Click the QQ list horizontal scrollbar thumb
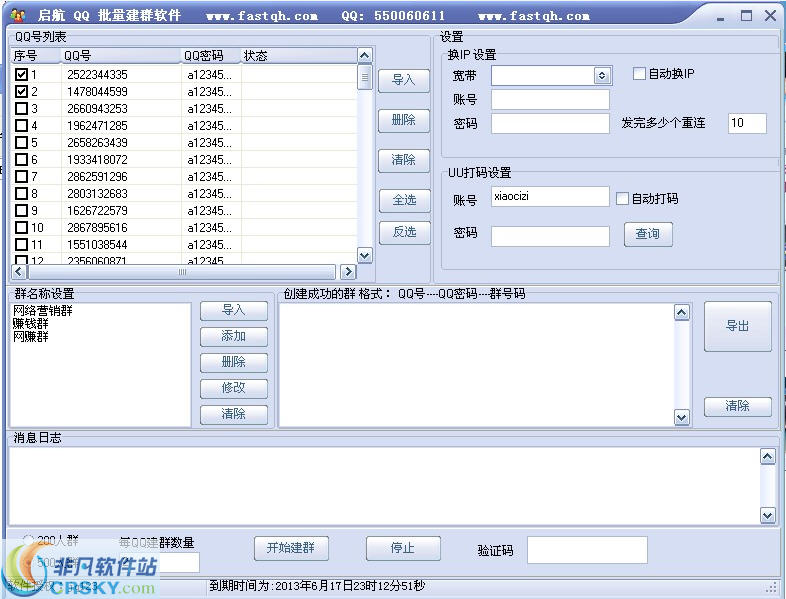Image resolution: width=786 pixels, height=599 pixels. (x=181, y=272)
